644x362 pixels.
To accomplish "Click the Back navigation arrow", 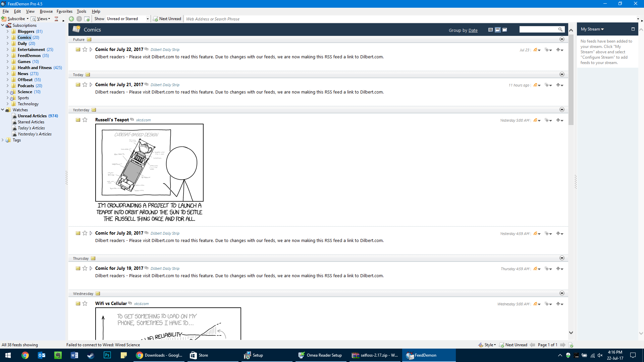I will (71, 19).
